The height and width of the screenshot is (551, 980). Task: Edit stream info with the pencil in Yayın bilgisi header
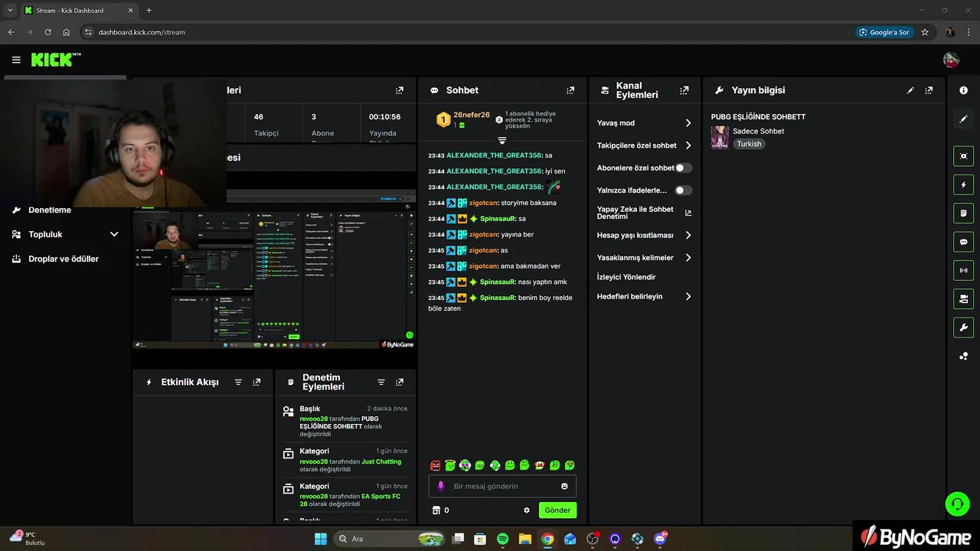point(910,90)
